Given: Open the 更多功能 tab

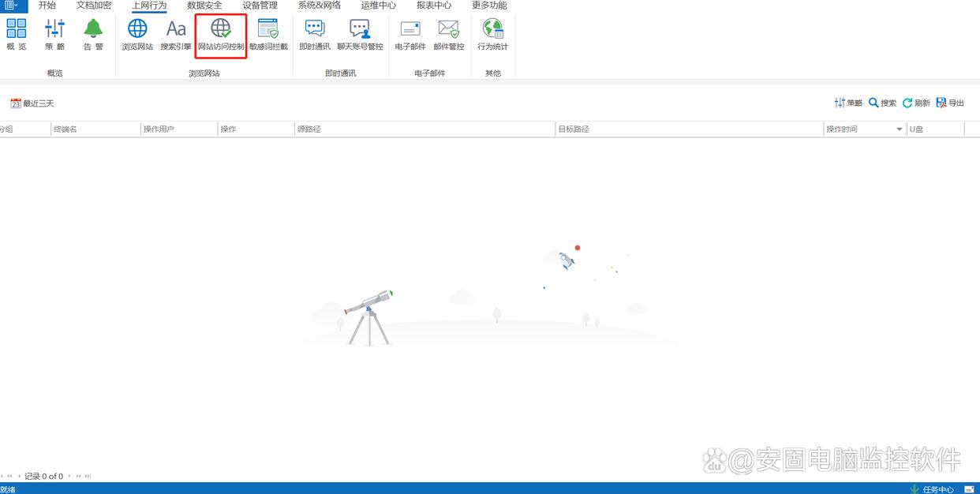Looking at the screenshot, I should (489, 5).
